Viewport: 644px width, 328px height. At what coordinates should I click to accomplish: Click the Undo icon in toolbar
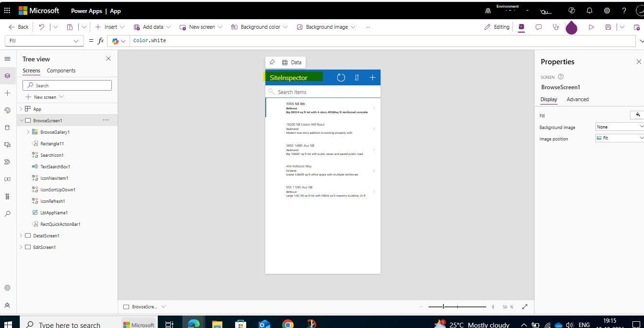tap(42, 27)
